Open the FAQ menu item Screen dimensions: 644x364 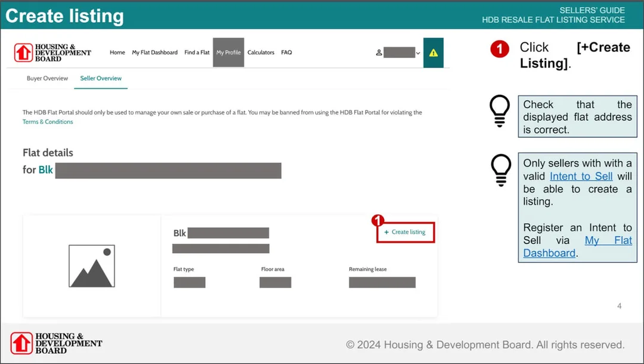[x=286, y=53]
